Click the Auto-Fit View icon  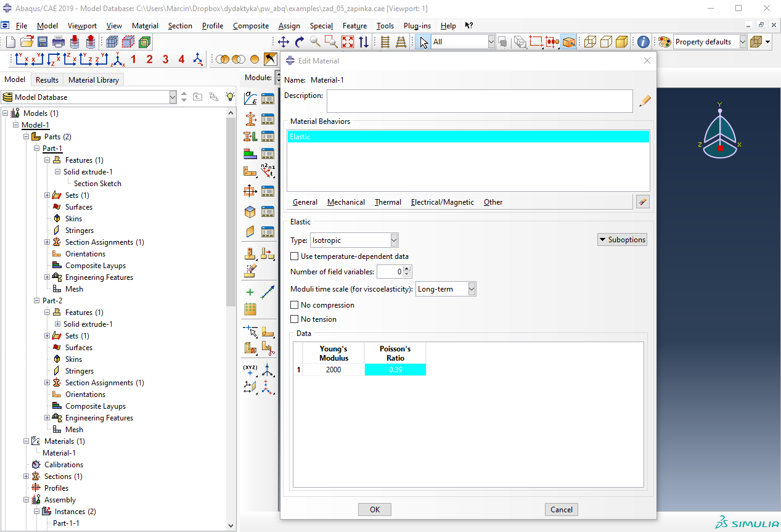coord(348,42)
